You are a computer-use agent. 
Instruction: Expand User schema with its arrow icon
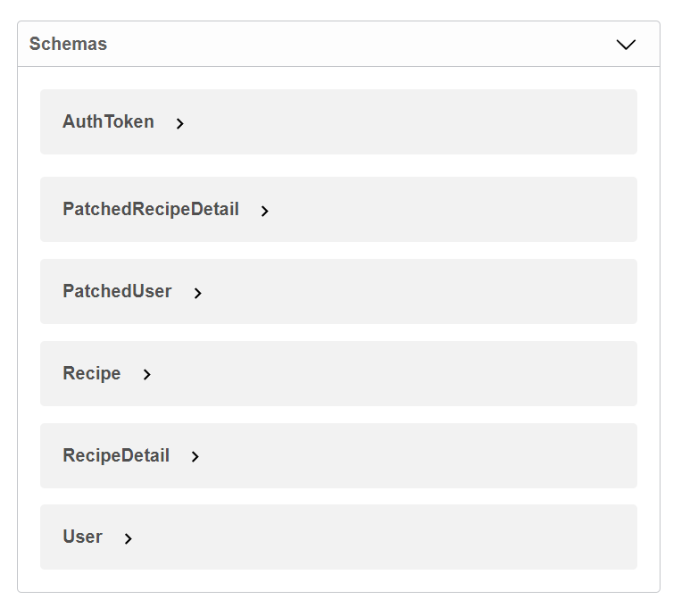pyautogui.click(x=128, y=538)
